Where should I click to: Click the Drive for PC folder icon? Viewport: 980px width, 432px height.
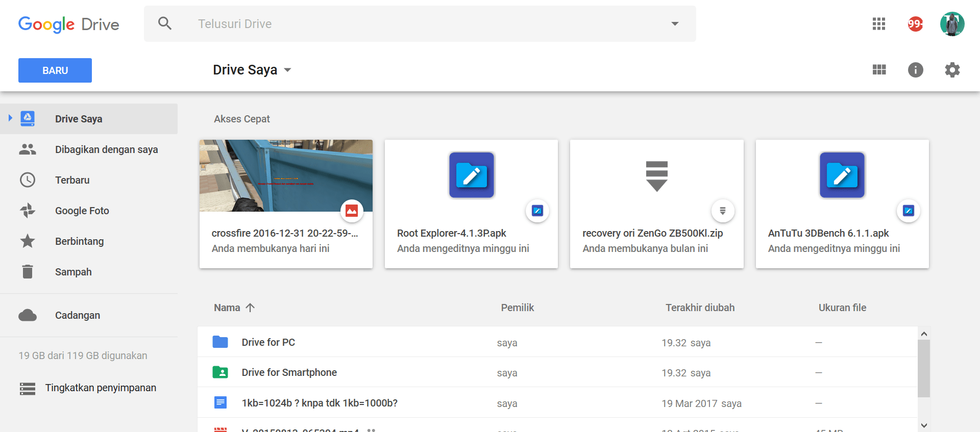pos(220,342)
